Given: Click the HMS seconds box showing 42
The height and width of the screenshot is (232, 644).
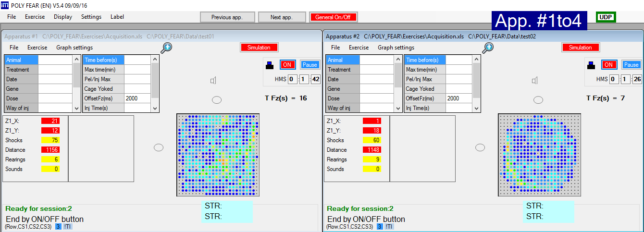Looking at the screenshot, I should coord(316,79).
